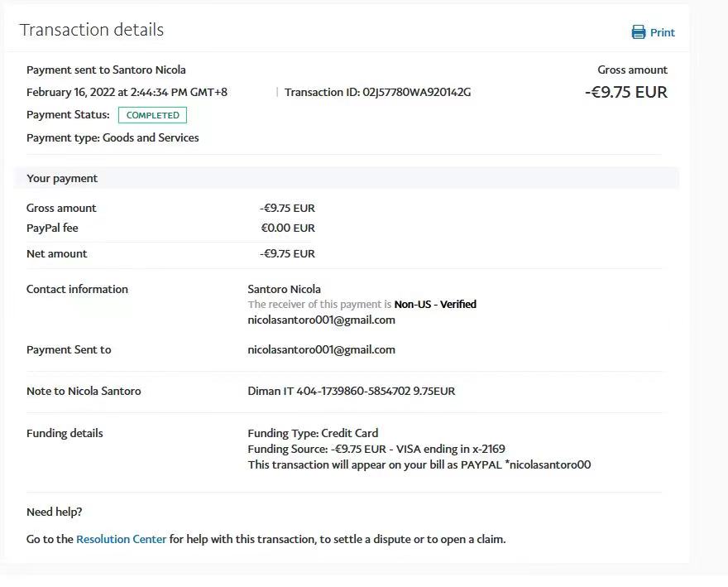Click the large -€9.75 EUR gross total
The image size is (728, 587).
pos(625,92)
